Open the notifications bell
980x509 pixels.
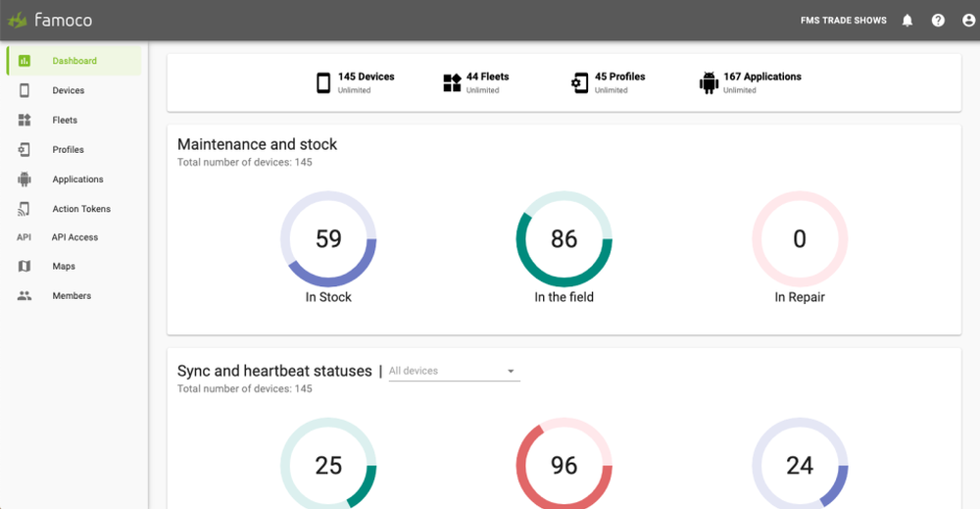[907, 21]
